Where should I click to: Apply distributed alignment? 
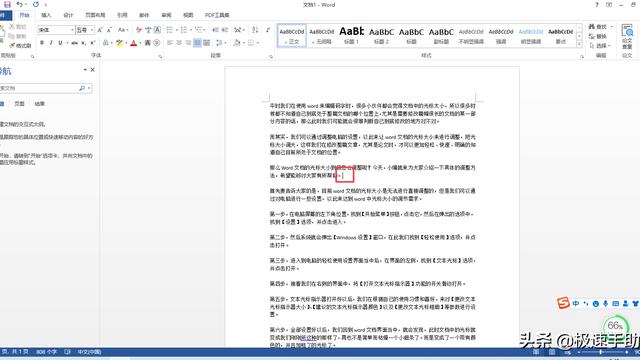207,43
